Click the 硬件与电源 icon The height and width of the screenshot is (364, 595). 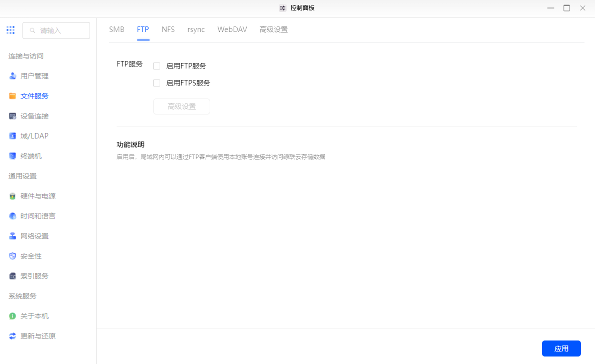13,196
